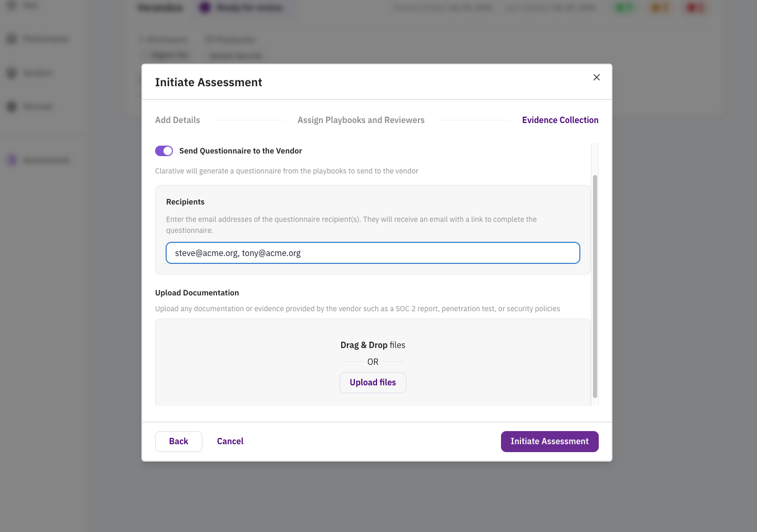Select the 'Evidence Collection' tab
Screen dimensions: 757x532
click(560, 120)
